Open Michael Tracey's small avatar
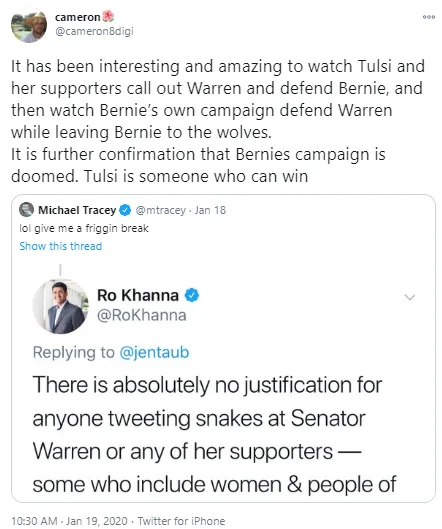The width and height of the screenshot is (442, 529). (x=26, y=210)
